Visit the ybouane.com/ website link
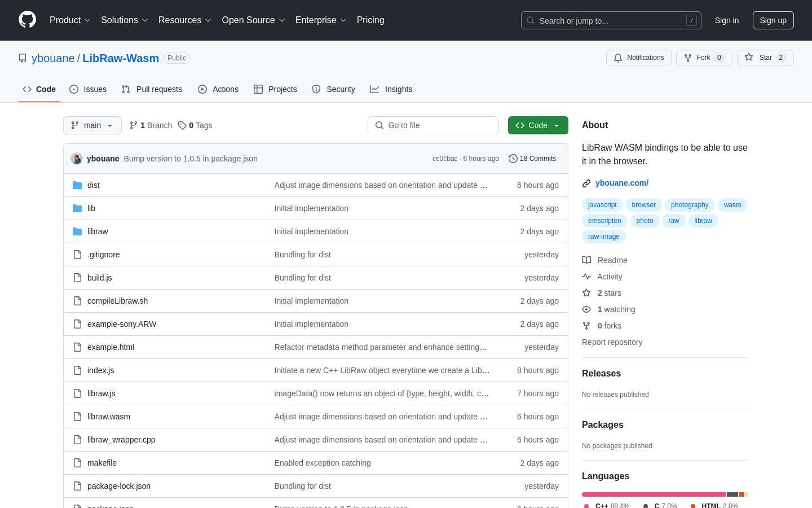 [622, 183]
